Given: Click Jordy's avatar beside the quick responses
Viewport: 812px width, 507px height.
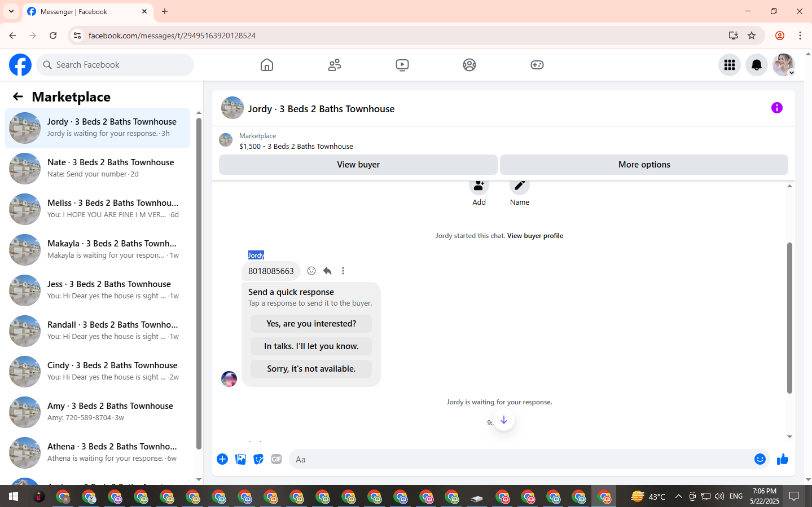Looking at the screenshot, I should pos(229,379).
